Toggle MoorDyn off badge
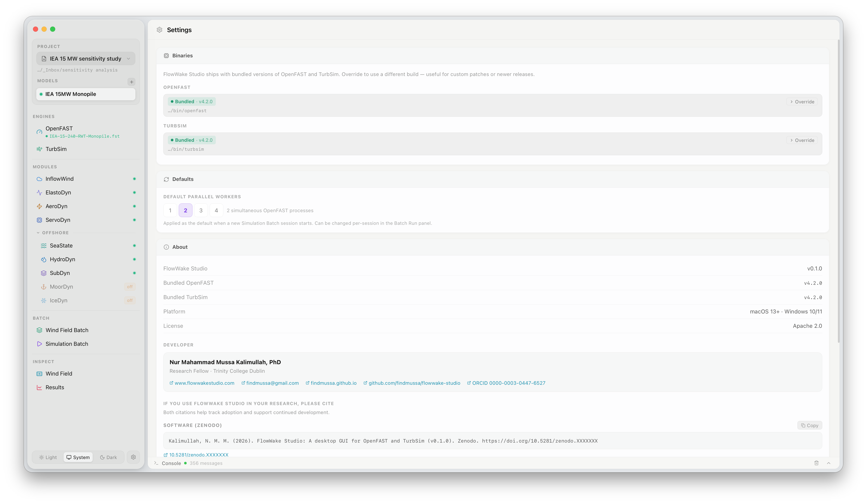 pos(130,287)
